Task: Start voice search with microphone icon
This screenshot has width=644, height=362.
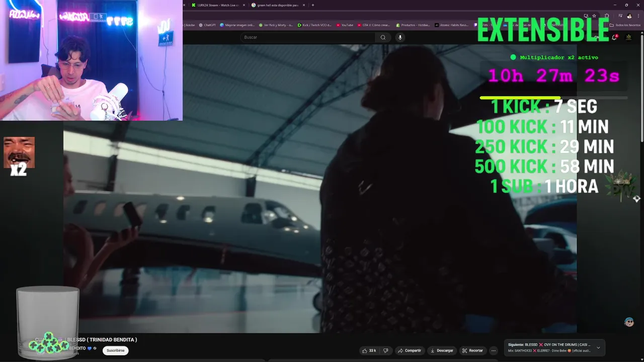Action: pyautogui.click(x=400, y=37)
